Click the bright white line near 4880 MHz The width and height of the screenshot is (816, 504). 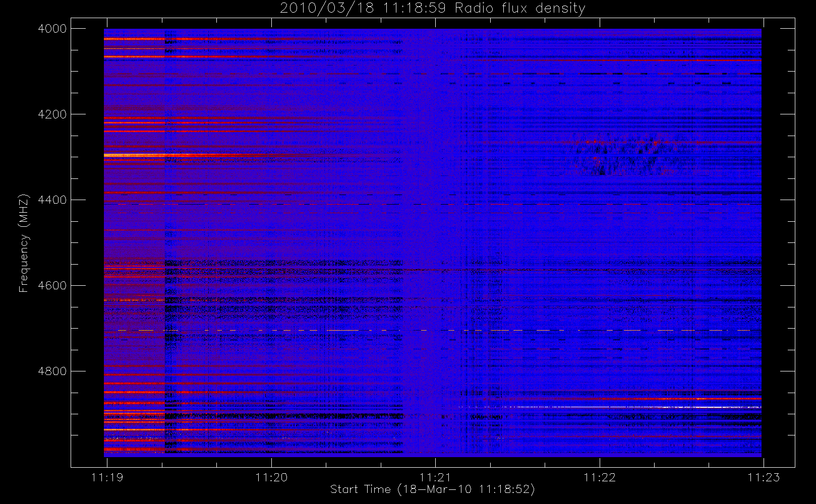tap(610, 407)
